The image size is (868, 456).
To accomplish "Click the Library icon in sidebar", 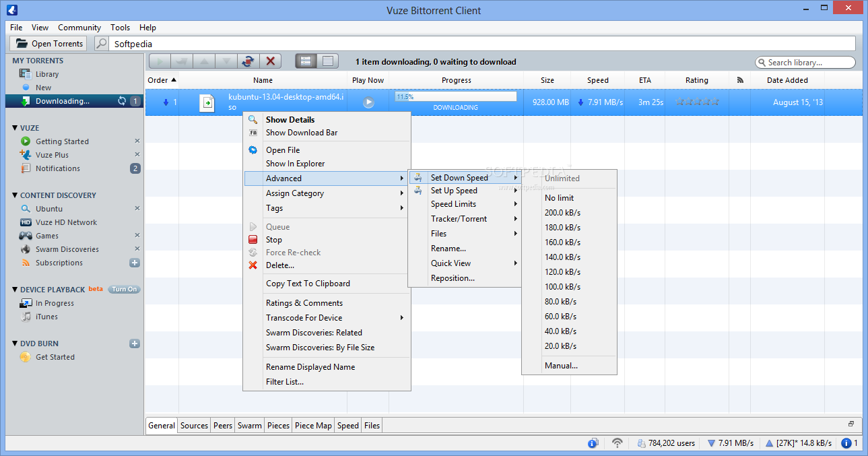I will coord(26,74).
